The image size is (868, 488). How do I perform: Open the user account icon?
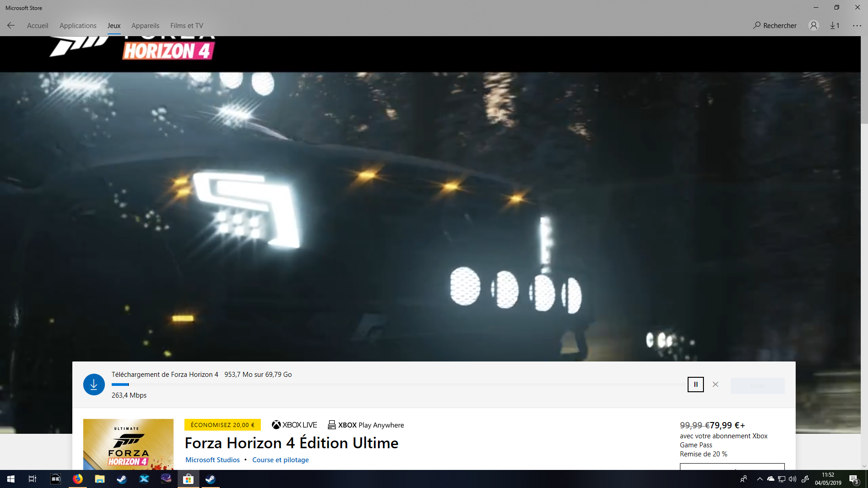(x=814, y=26)
